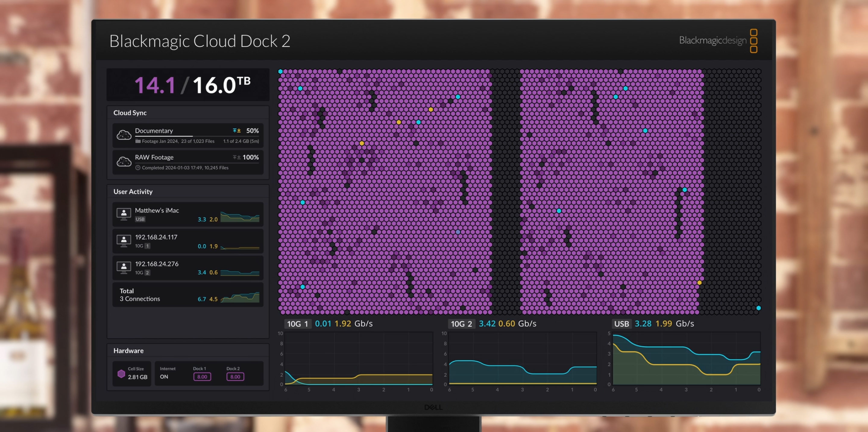Select the user icon for Matthew's iMac
Image resolution: width=868 pixels, height=432 pixels.
tap(124, 214)
